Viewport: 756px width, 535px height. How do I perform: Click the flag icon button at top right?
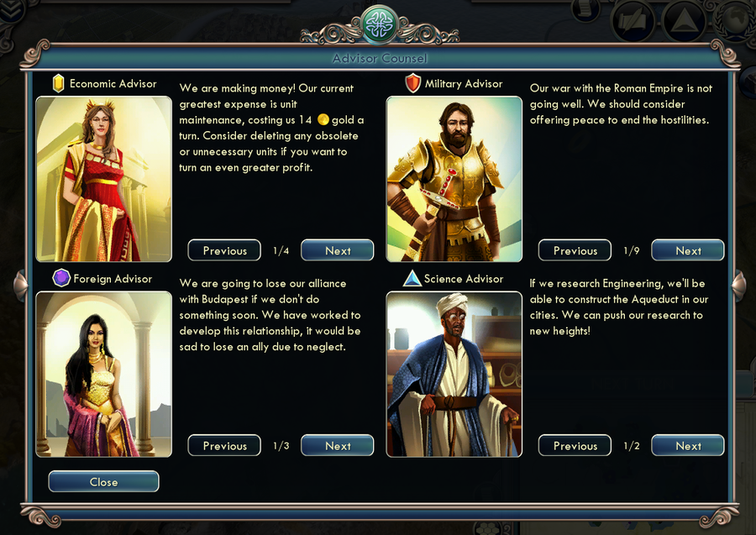click(632, 22)
